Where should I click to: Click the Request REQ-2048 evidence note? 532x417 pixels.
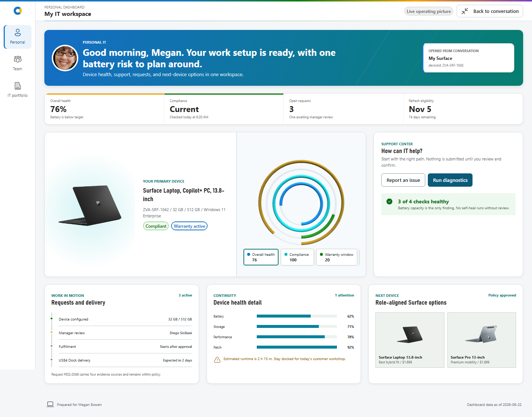(x=106, y=374)
